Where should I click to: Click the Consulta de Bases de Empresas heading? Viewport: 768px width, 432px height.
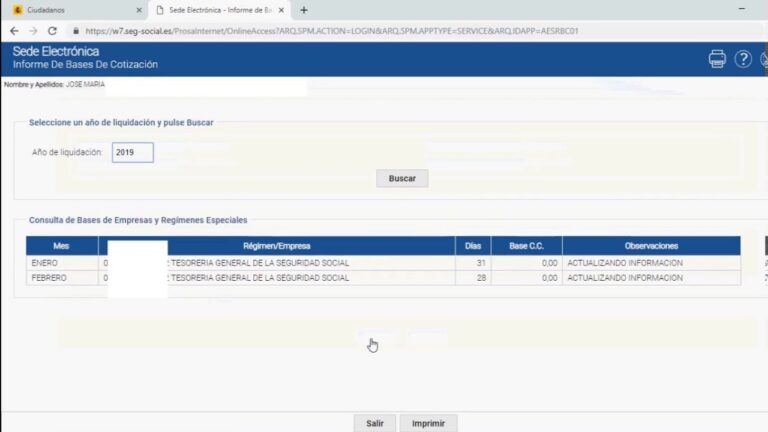138,220
